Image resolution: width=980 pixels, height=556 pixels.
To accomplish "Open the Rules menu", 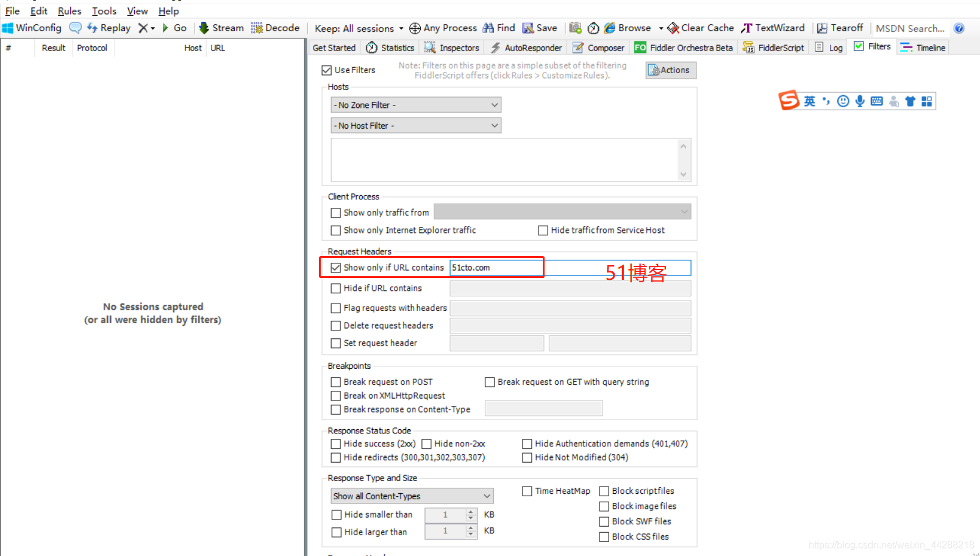I will (x=70, y=11).
